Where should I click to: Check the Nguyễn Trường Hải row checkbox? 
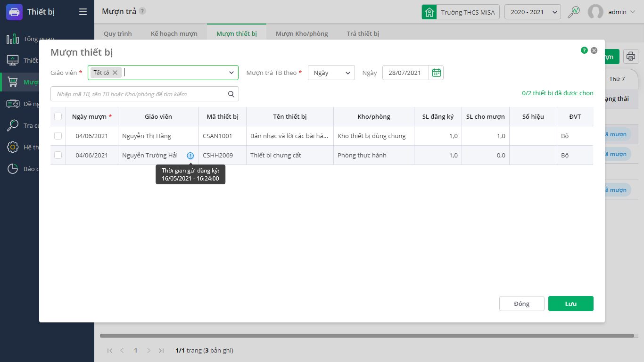click(58, 155)
